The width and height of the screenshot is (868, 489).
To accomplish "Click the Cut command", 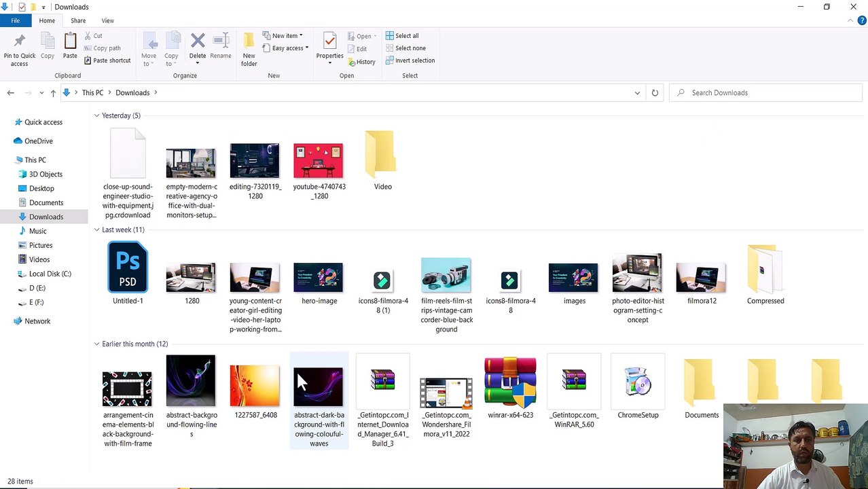I will tap(93, 36).
